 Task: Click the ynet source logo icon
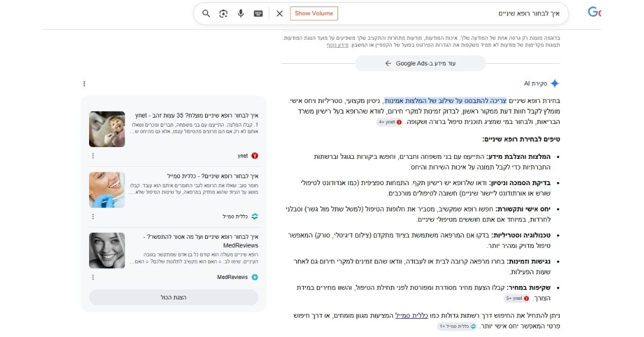coord(255,156)
